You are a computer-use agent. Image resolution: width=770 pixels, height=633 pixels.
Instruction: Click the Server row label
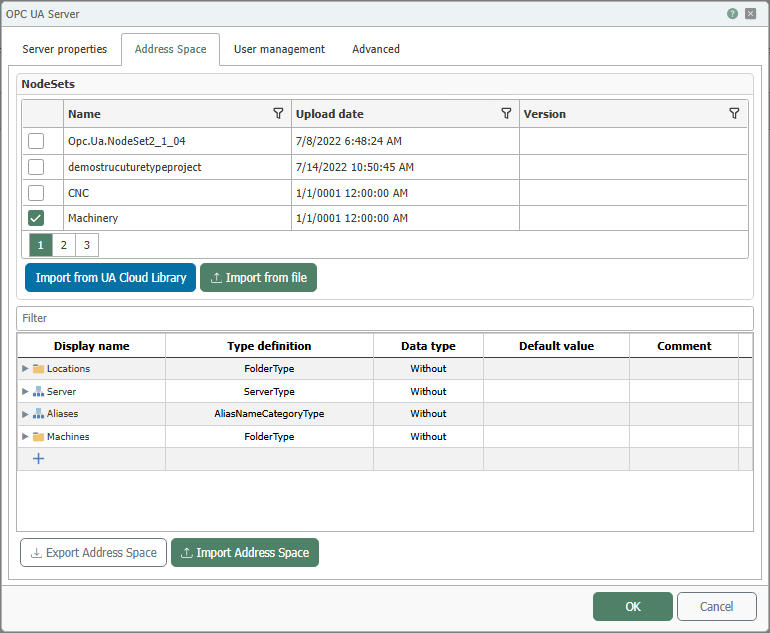click(61, 391)
